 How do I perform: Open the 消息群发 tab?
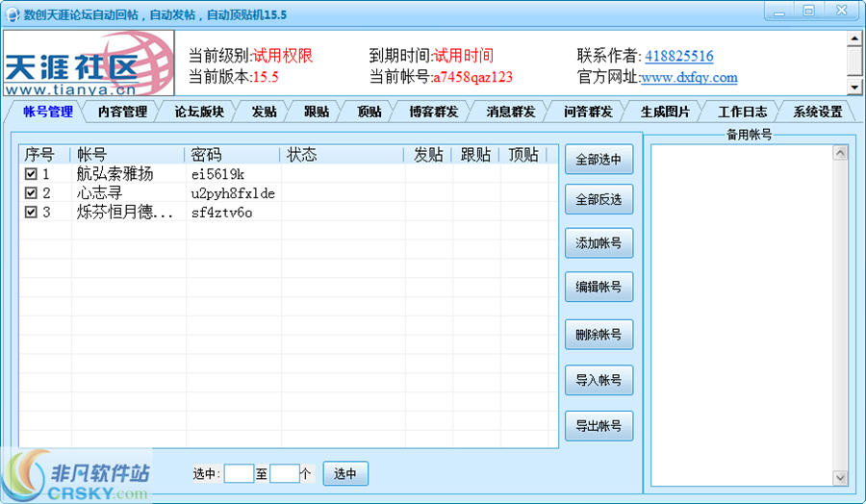(x=511, y=112)
